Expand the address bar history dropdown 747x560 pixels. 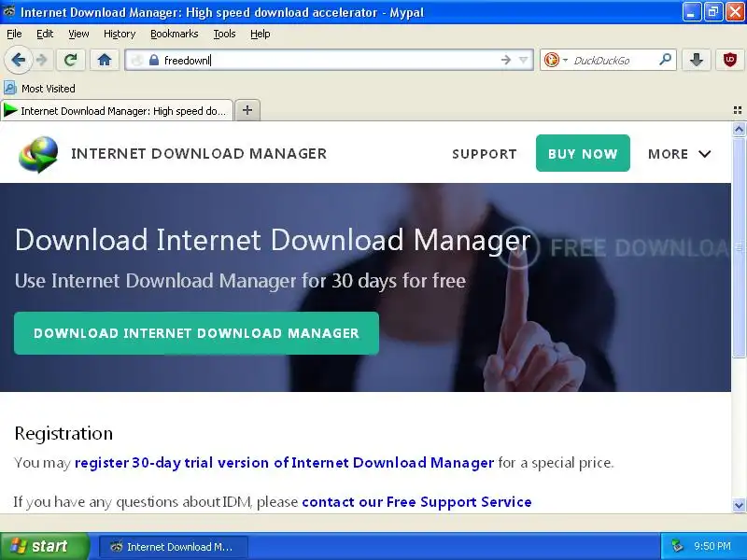524,60
